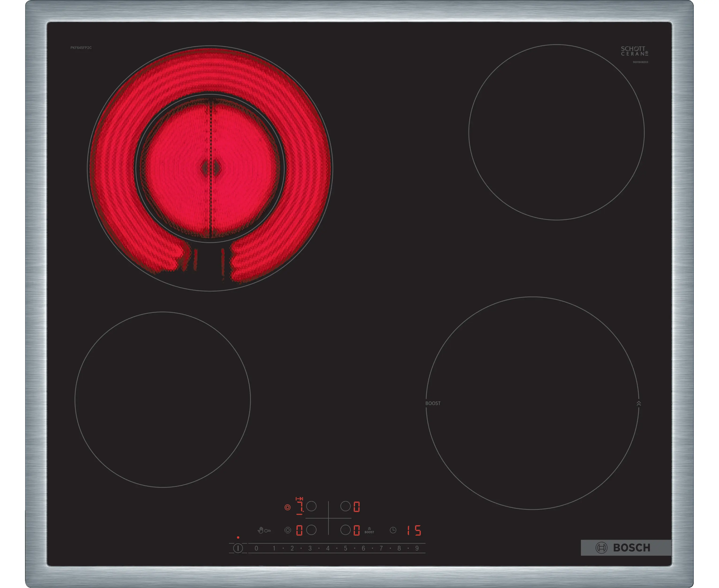719x588 pixels.
Task: Click the double-chevron mark on front-right zone edge
Action: pos(639,403)
